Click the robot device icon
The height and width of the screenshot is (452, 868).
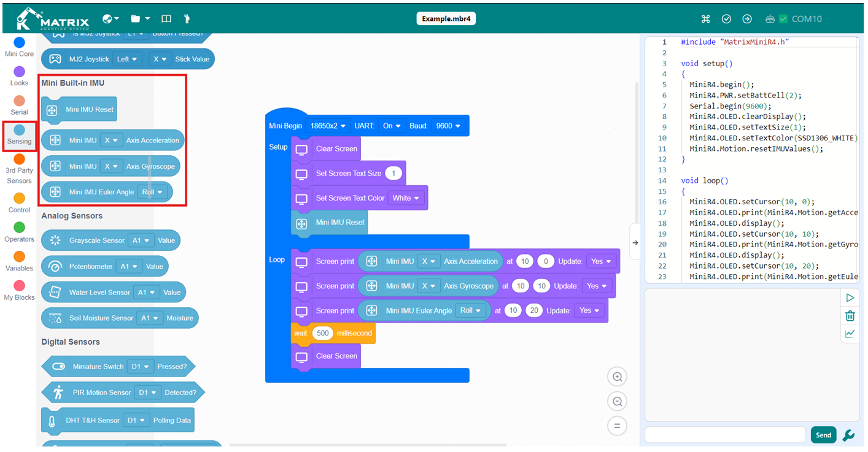point(770,19)
